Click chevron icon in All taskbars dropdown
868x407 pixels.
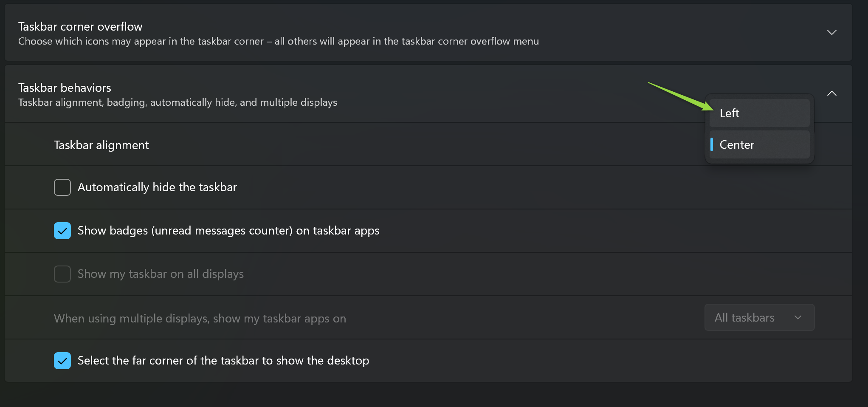[x=798, y=317]
